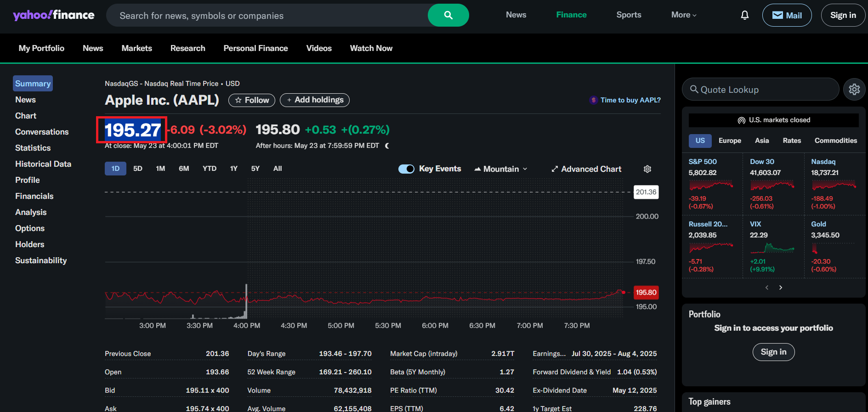Select the 6M chart range
Viewport: 868px width, 412px height.
184,169
